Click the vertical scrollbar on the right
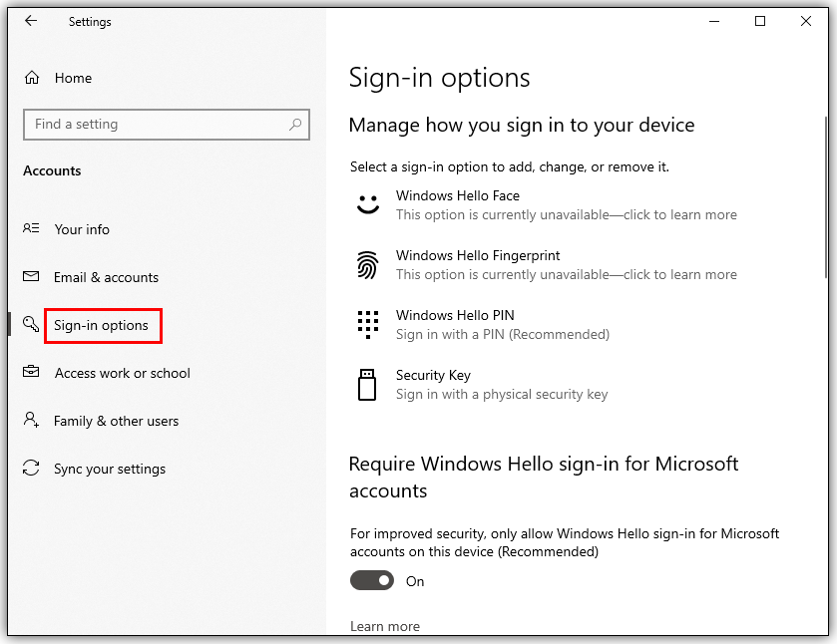 point(825,197)
